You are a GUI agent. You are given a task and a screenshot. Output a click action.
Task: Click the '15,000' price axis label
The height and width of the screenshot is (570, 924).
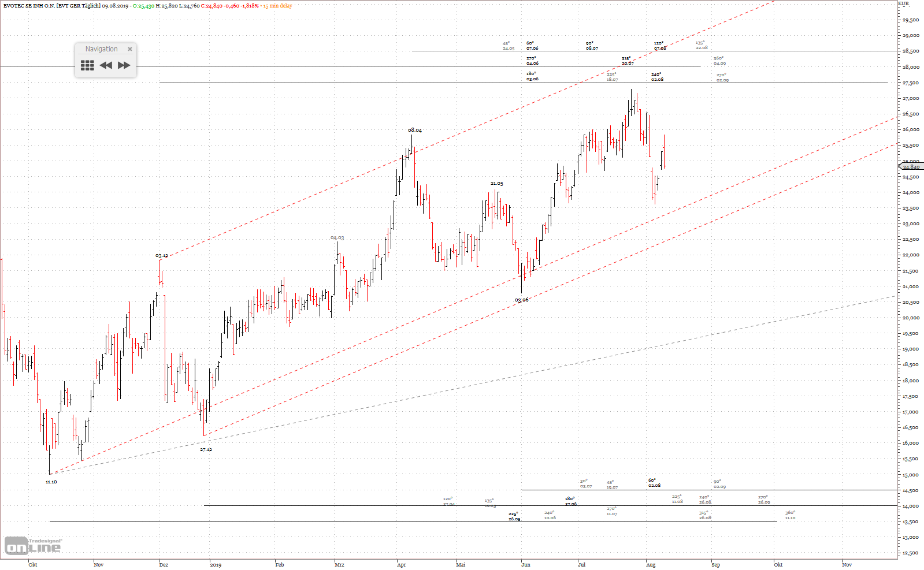pyautogui.click(x=911, y=475)
